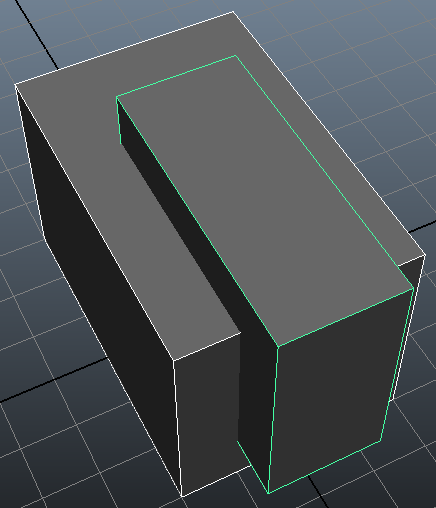The height and width of the screenshot is (508, 436).
Task: Click the black axis line on the lower-left grid
Action: (53, 380)
